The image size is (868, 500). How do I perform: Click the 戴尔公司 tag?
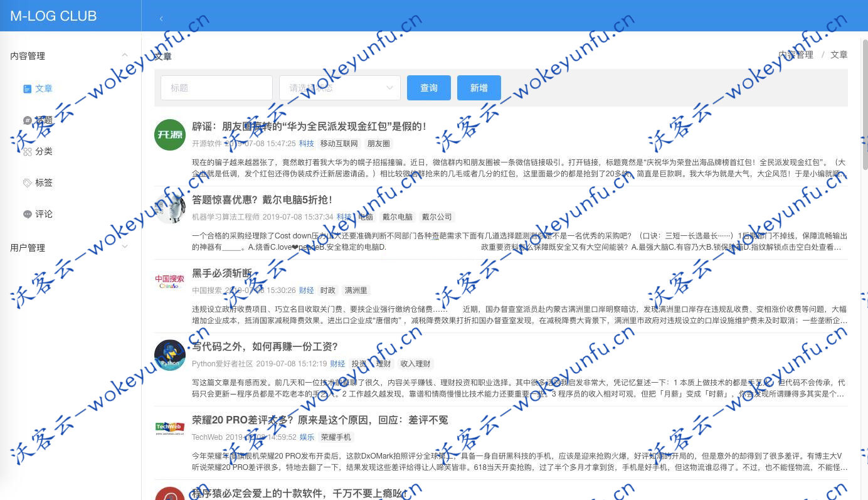(437, 217)
